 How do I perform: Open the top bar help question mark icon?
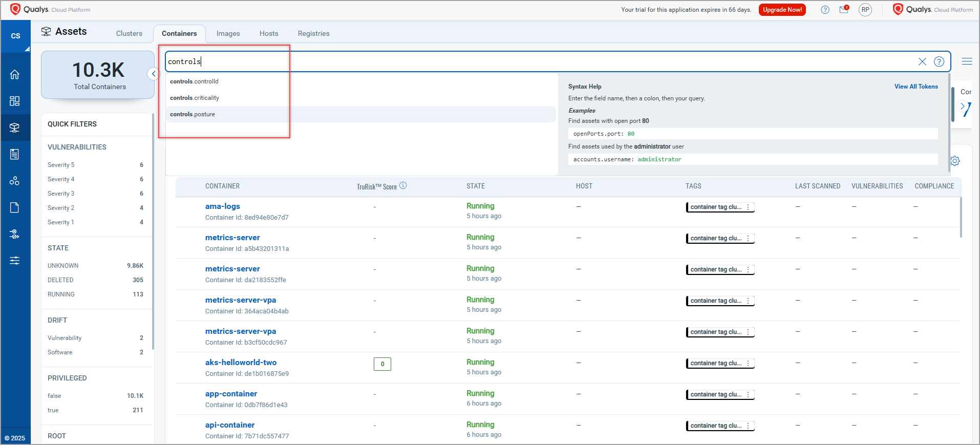pyautogui.click(x=825, y=10)
